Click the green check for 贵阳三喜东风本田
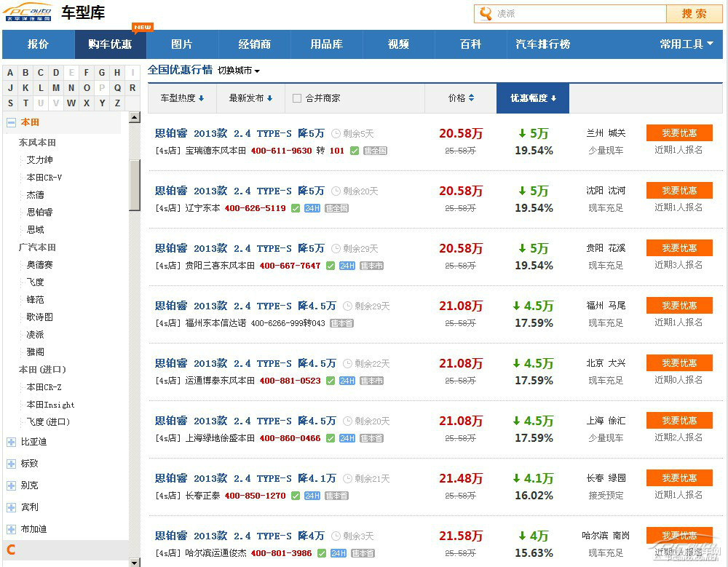Viewport: 728px width, 567px height. (331, 266)
